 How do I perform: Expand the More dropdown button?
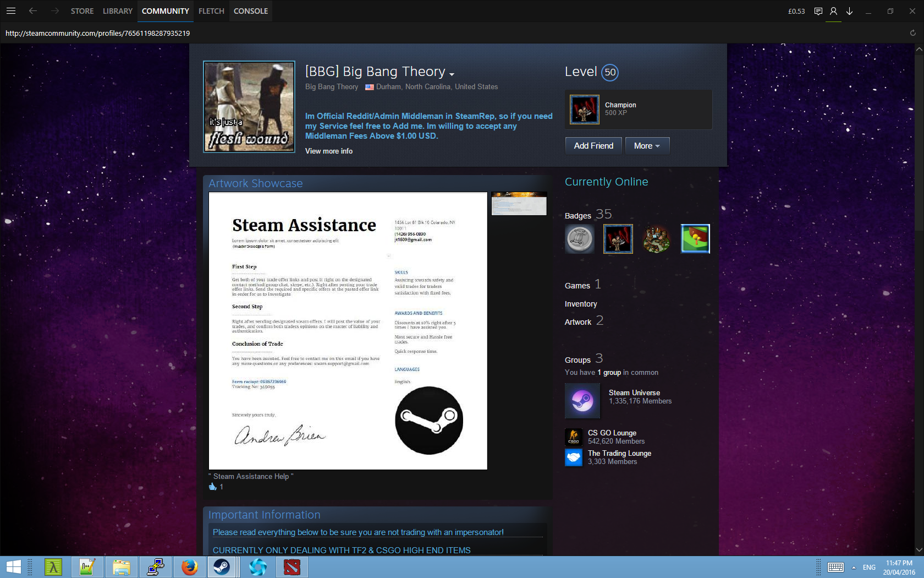(647, 146)
